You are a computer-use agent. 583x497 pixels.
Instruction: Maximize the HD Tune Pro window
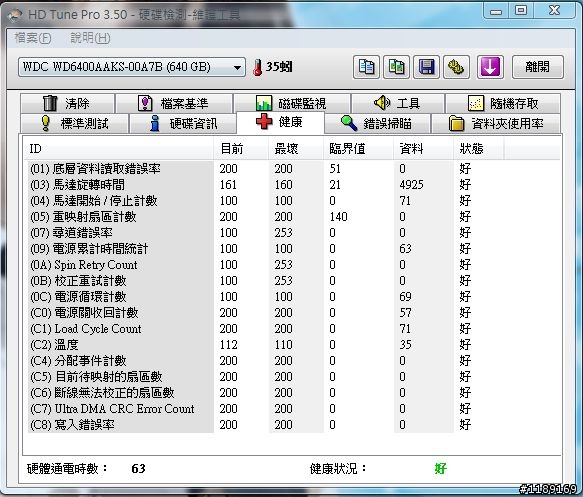pyautogui.click(x=521, y=11)
